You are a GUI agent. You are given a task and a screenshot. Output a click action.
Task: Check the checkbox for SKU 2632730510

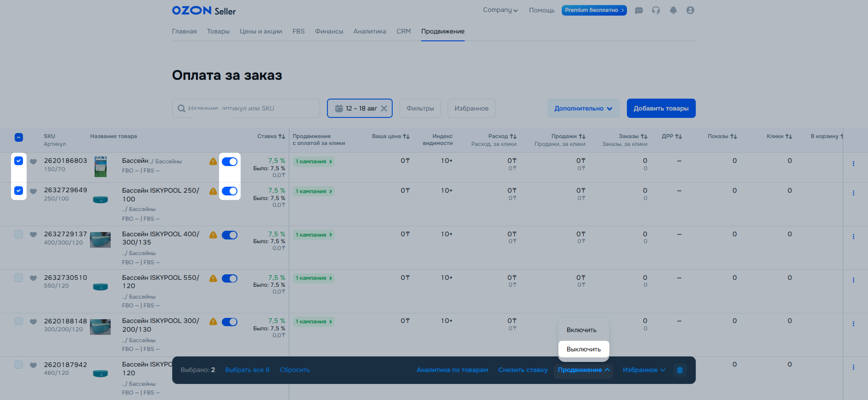(19, 278)
